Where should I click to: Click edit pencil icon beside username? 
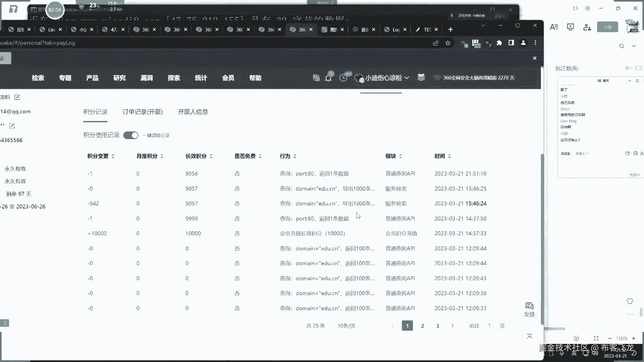[x=17, y=97]
